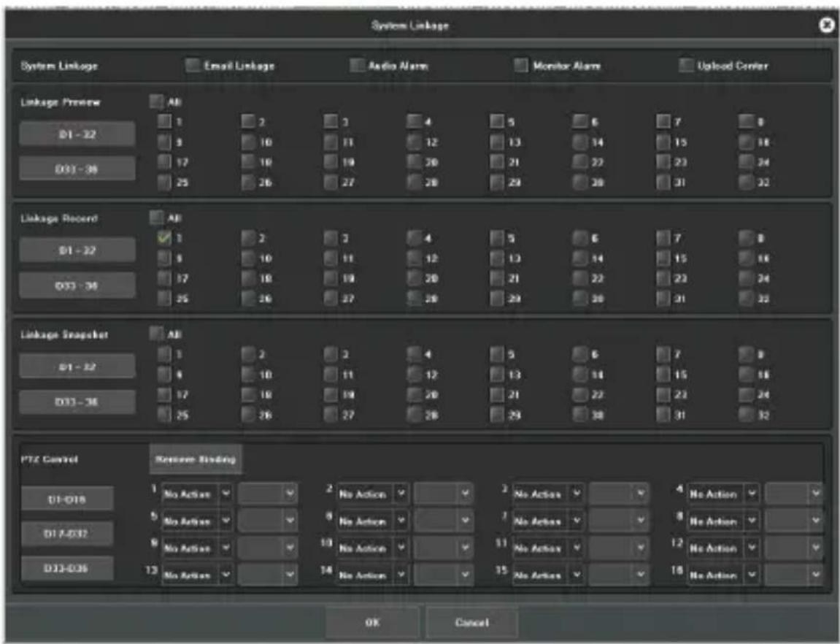Check channel 13 in Linkage Record
The width and height of the screenshot is (840, 644).
pos(497,258)
